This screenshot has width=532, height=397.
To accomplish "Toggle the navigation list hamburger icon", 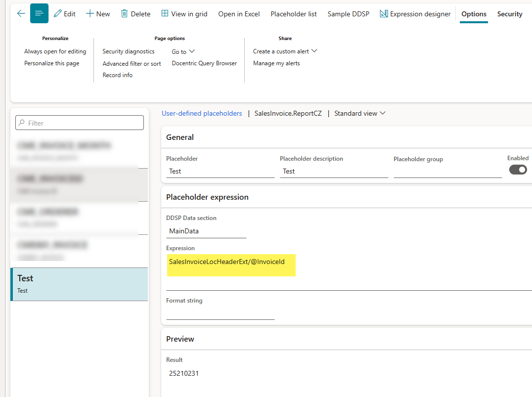I will pyautogui.click(x=39, y=13).
